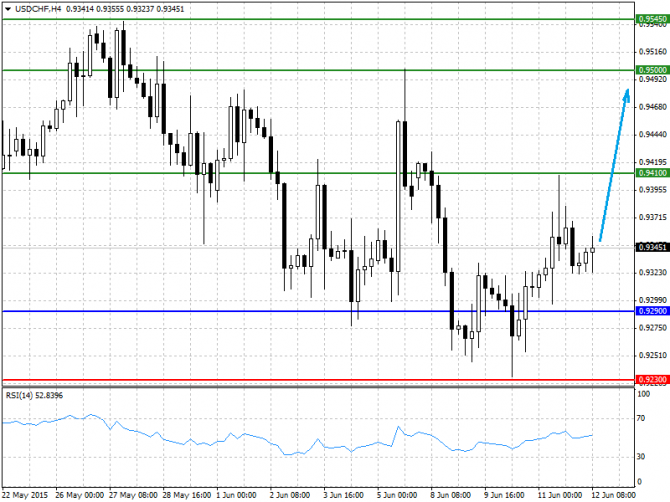Select the 0.92900 blue level price label
The height and width of the screenshot is (502, 670).
tap(652, 311)
